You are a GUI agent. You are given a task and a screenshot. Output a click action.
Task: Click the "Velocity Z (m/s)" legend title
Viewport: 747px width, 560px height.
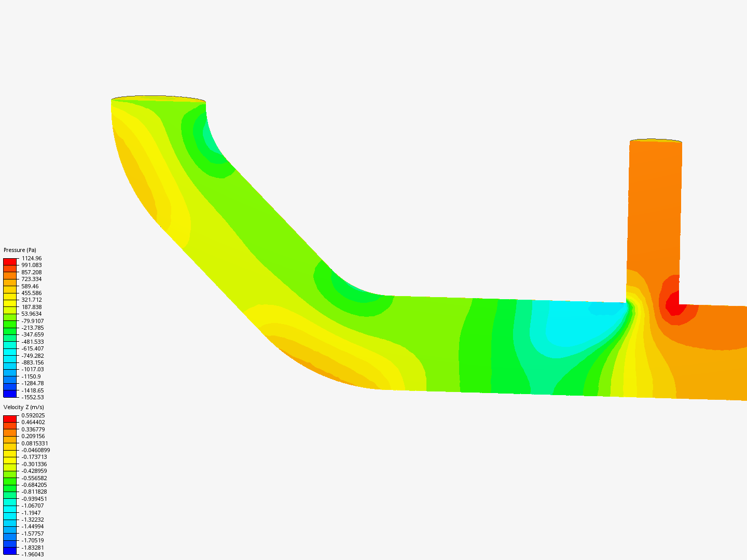coord(24,408)
